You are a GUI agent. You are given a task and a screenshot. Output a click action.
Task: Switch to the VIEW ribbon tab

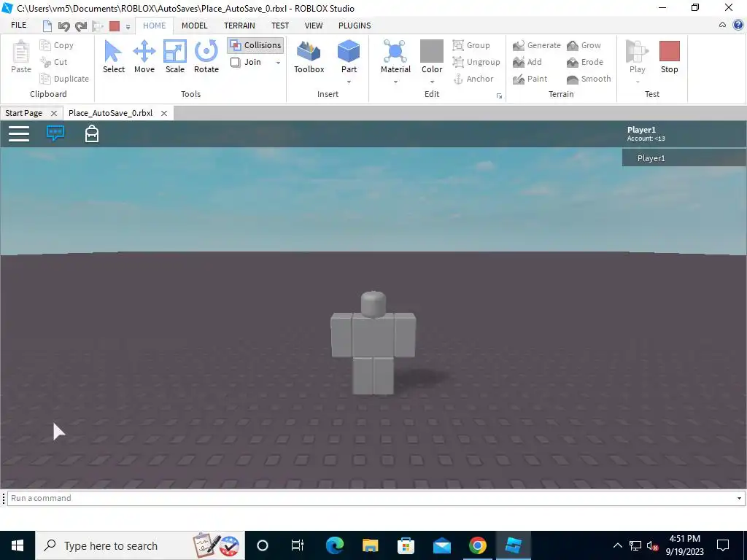click(314, 26)
